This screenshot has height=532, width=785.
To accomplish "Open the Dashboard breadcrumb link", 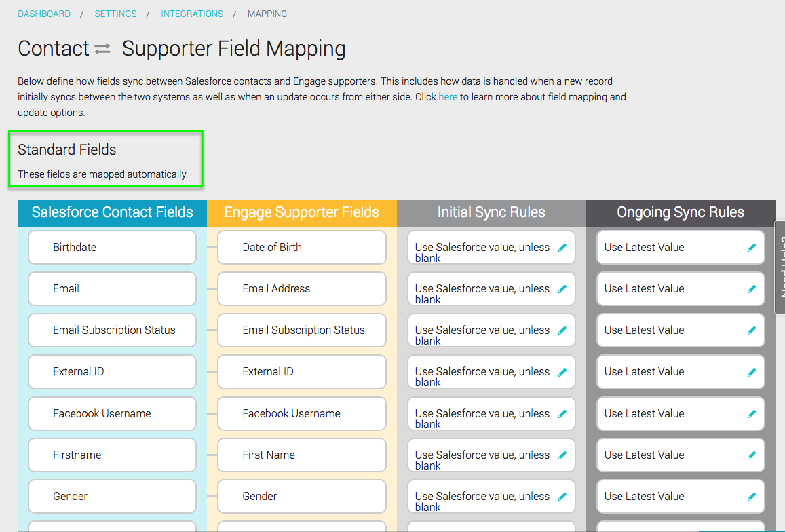I will click(44, 14).
